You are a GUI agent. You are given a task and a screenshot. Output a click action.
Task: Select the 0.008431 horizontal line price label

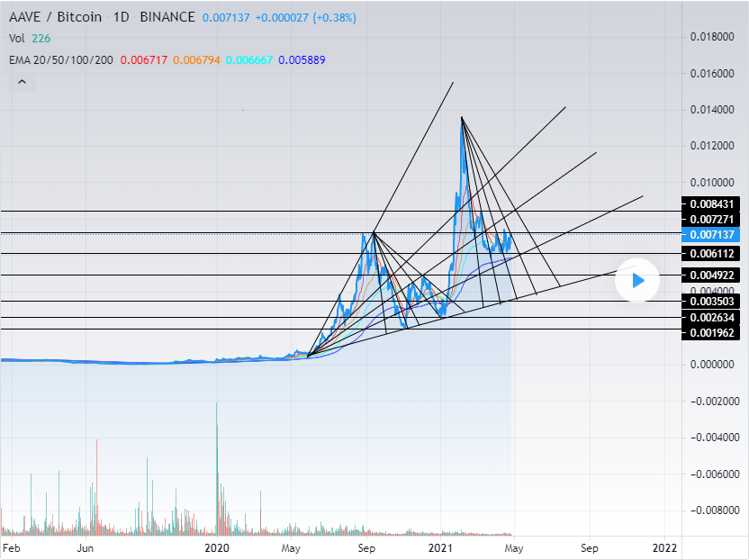coord(714,204)
